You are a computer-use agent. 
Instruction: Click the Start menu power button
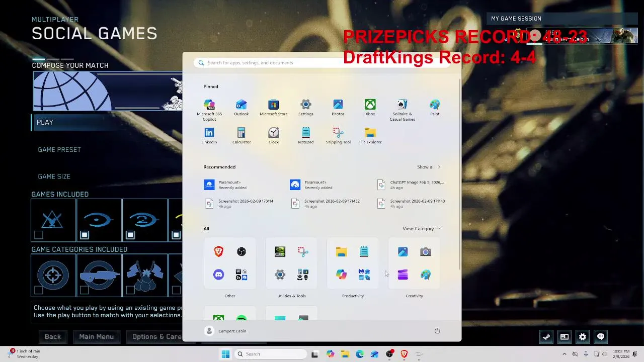[437, 331]
